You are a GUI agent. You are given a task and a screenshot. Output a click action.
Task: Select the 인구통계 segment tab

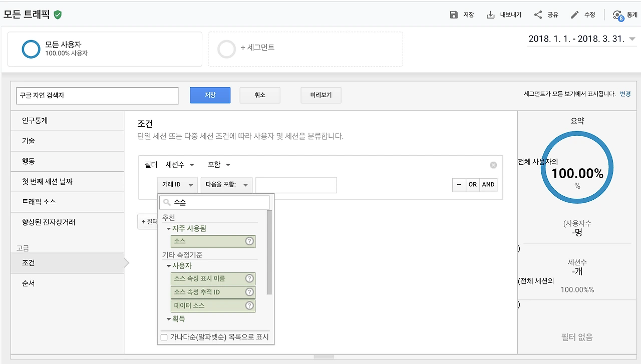click(x=67, y=121)
